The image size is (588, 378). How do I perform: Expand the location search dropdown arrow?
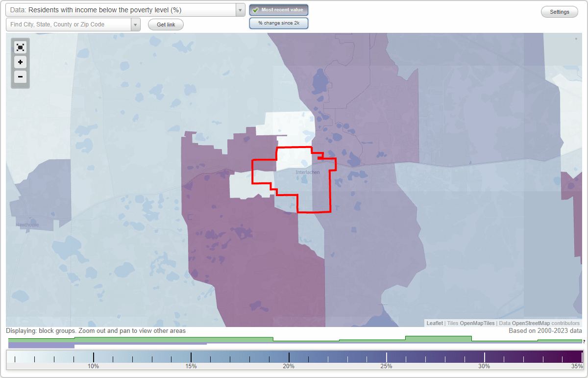[136, 24]
